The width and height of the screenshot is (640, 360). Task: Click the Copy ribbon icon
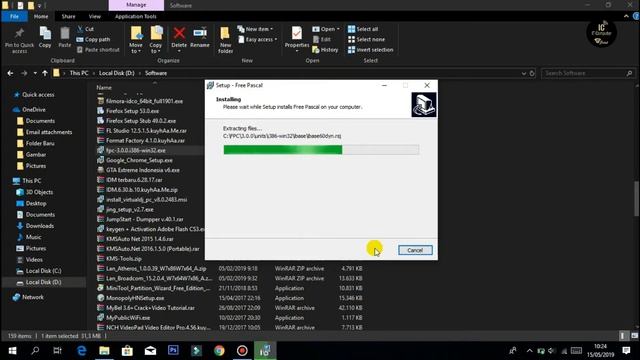pos(45,33)
